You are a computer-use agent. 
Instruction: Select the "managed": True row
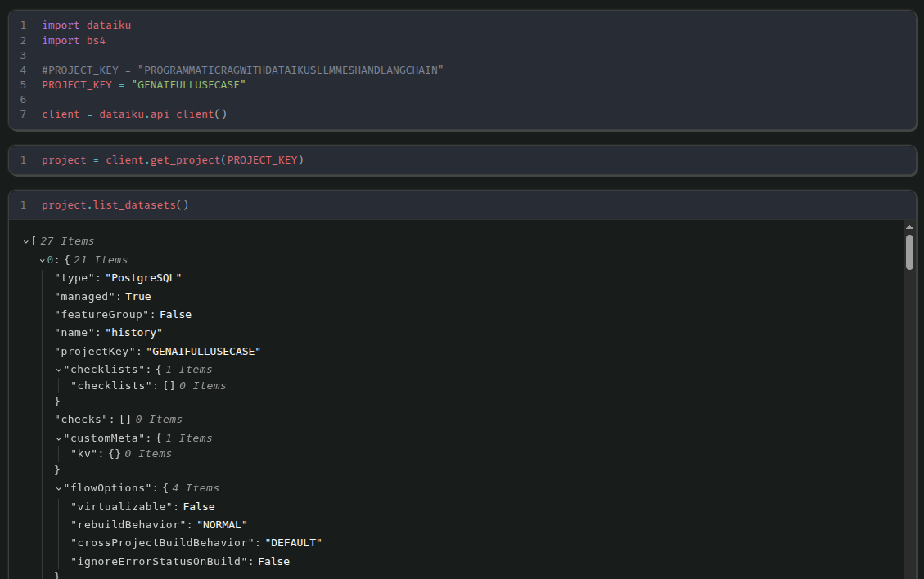(x=102, y=297)
